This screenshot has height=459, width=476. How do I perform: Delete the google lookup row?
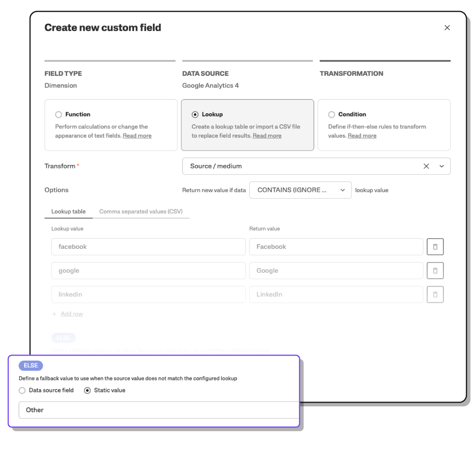coord(435,271)
